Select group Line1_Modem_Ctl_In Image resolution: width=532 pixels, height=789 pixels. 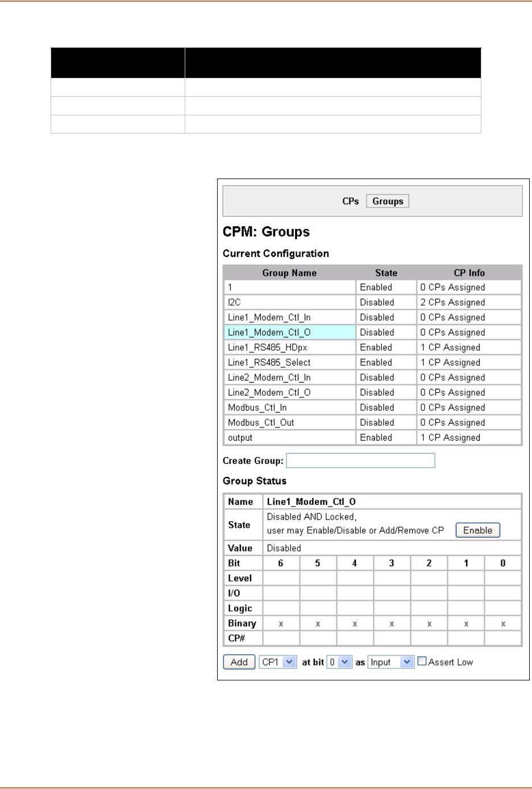[269, 317]
